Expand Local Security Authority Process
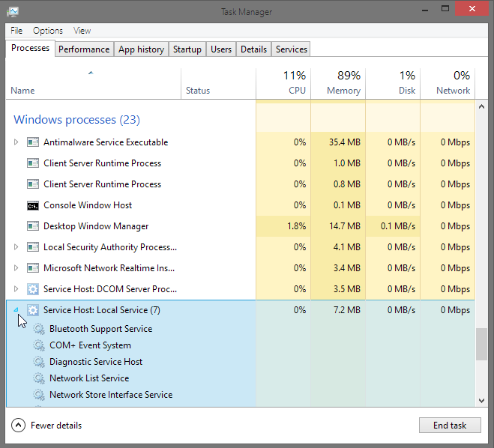This screenshot has width=494, height=448. coord(16,247)
